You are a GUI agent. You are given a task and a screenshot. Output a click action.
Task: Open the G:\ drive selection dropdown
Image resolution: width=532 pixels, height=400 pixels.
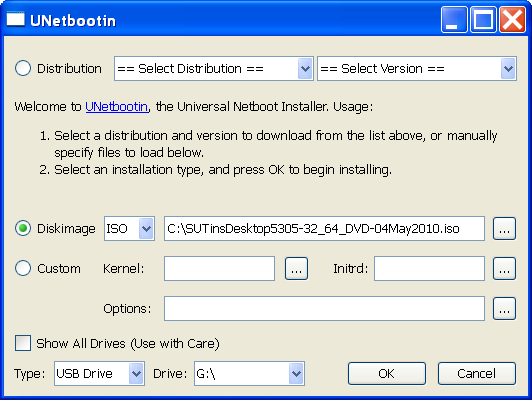249,374
